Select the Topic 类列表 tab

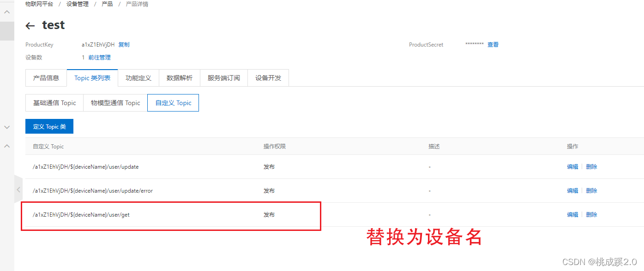coord(92,78)
